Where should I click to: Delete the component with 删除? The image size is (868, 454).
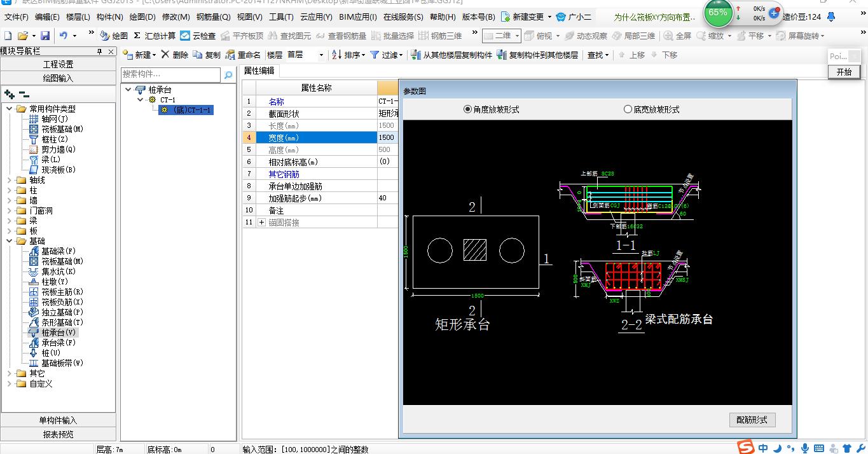(x=175, y=55)
